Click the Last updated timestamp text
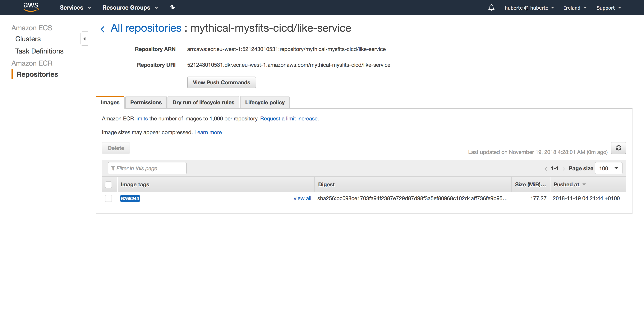 (x=538, y=152)
